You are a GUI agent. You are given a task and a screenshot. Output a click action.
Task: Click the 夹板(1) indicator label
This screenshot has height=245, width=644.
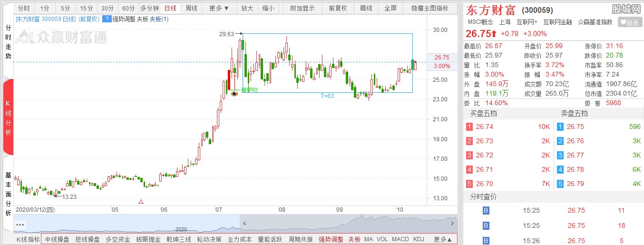pos(159,19)
